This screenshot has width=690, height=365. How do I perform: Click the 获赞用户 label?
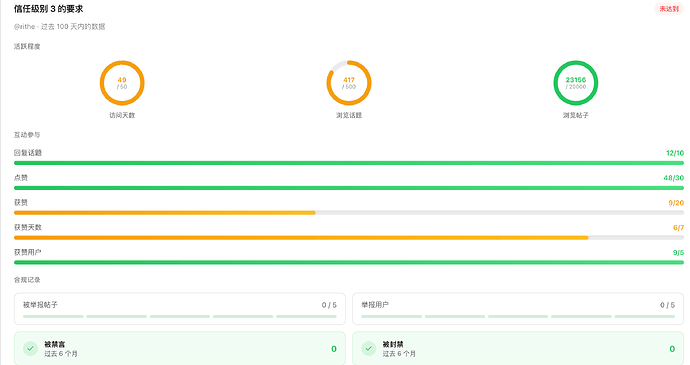[x=28, y=252]
